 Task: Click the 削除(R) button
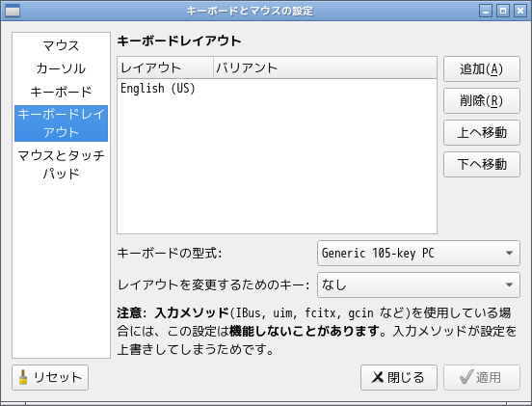point(482,101)
